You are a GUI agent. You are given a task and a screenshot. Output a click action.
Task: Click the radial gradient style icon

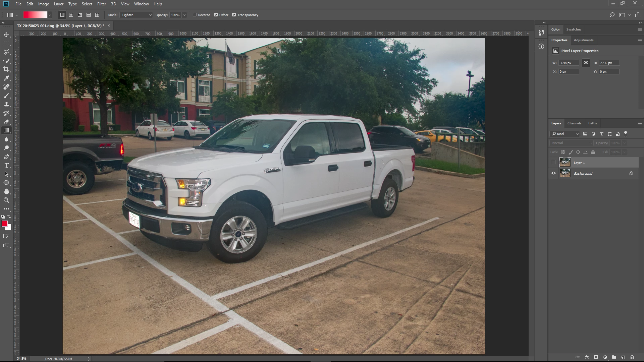71,15
